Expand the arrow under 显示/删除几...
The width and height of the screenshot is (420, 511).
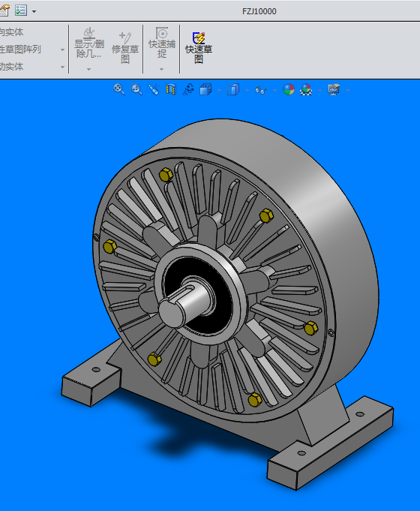(88, 69)
